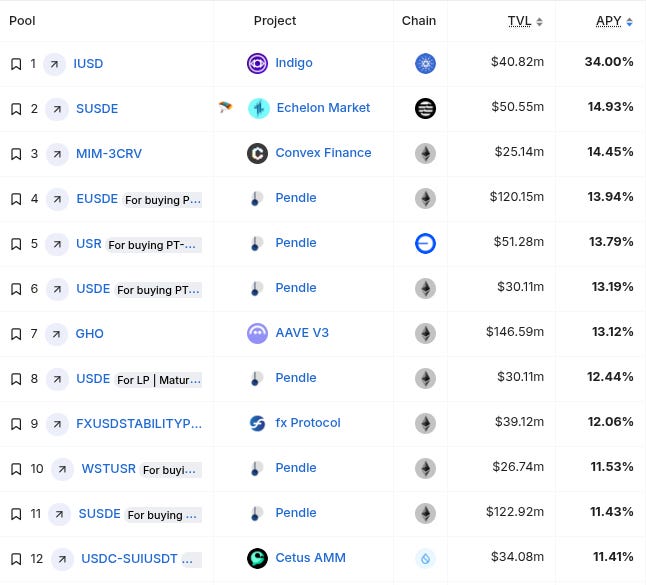
Task: Open external link arrow for row 6 USDE
Action: 57,289
